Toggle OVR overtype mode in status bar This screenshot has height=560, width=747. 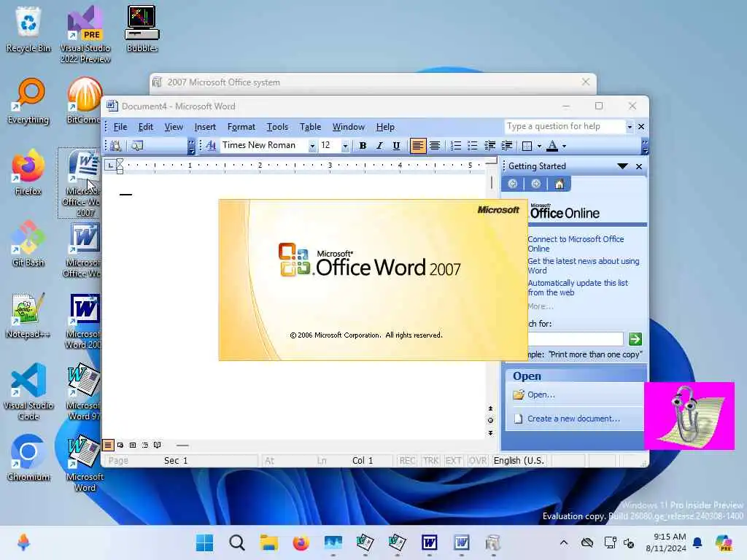pos(477,461)
